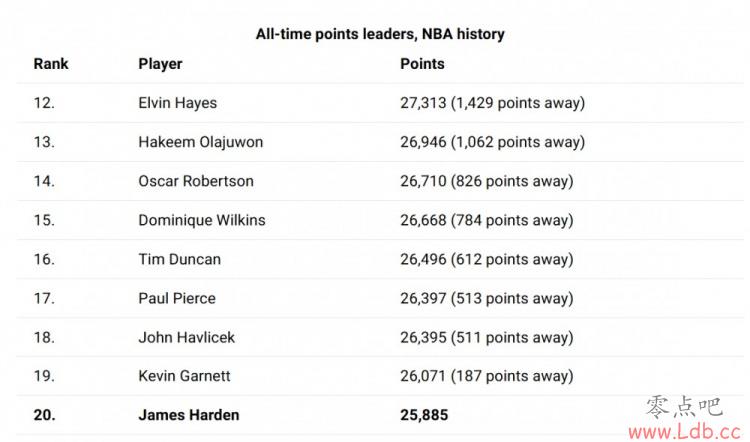Click the bold rank 20 cell

[x=44, y=415]
